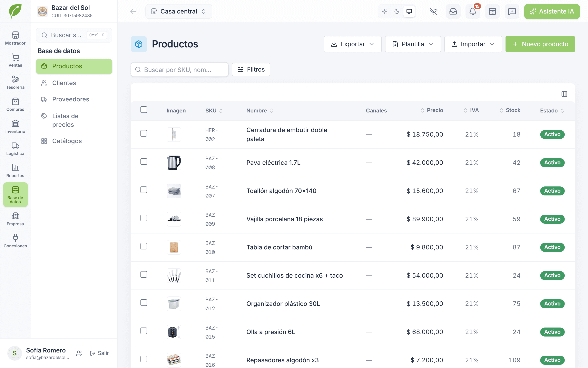Click the Nuevo producto button

tap(540, 44)
